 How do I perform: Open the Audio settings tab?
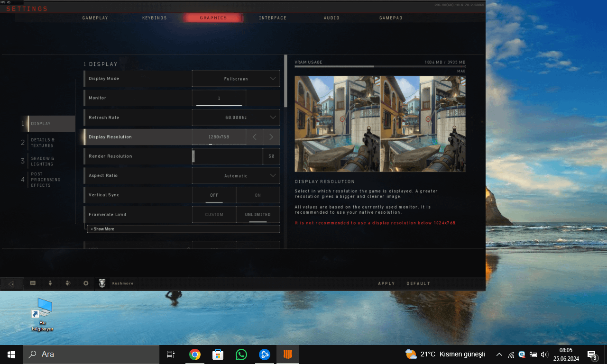coord(331,18)
